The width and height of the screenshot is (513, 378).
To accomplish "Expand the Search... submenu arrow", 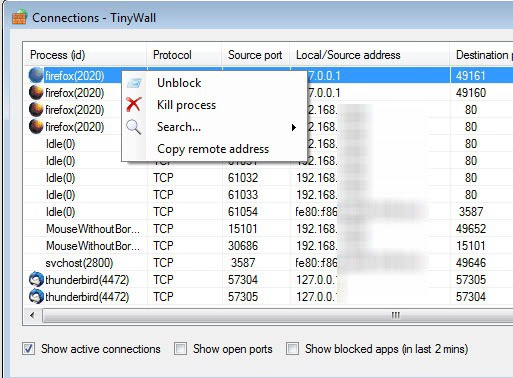I will click(294, 127).
